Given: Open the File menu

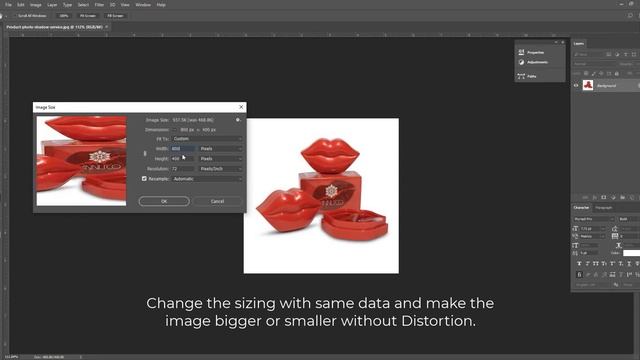Looking at the screenshot, I should [x=8, y=5].
